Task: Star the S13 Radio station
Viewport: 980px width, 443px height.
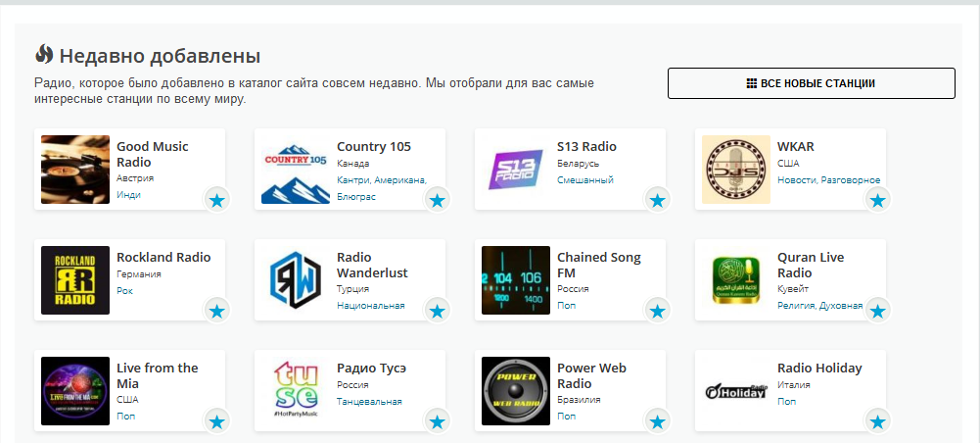Action: point(657,201)
